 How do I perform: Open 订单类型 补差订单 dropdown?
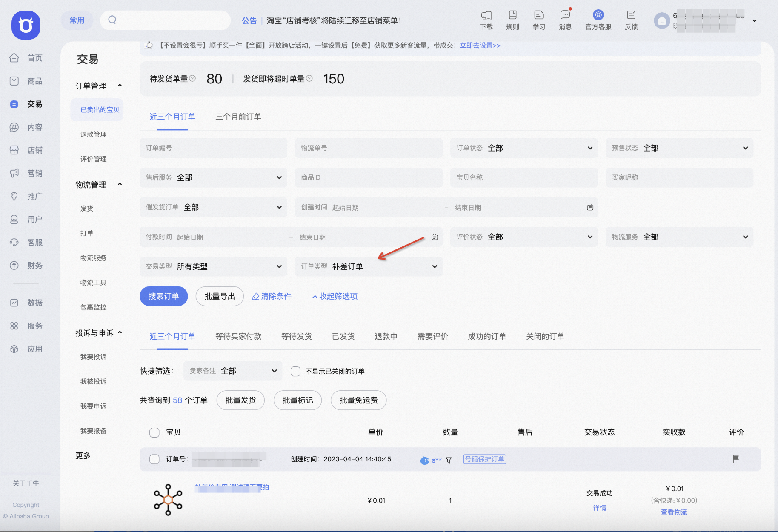pos(369,266)
